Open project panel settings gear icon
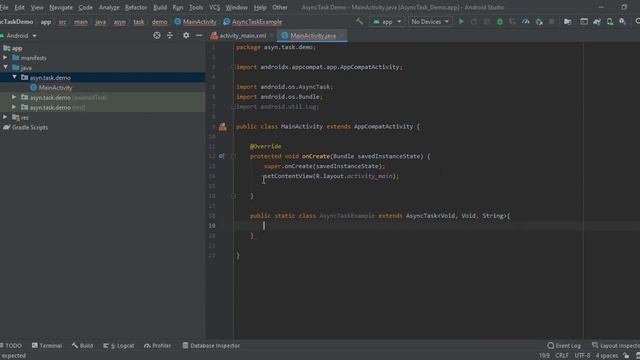 (x=186, y=36)
